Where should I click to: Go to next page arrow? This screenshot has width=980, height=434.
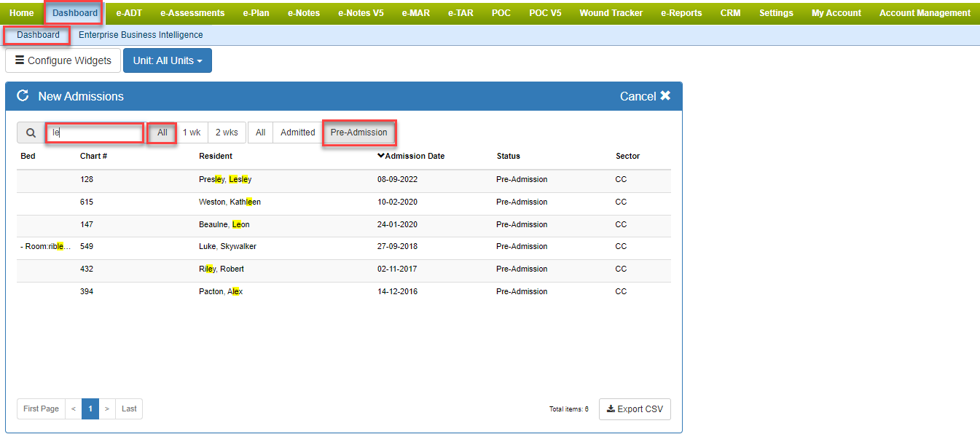pos(106,409)
